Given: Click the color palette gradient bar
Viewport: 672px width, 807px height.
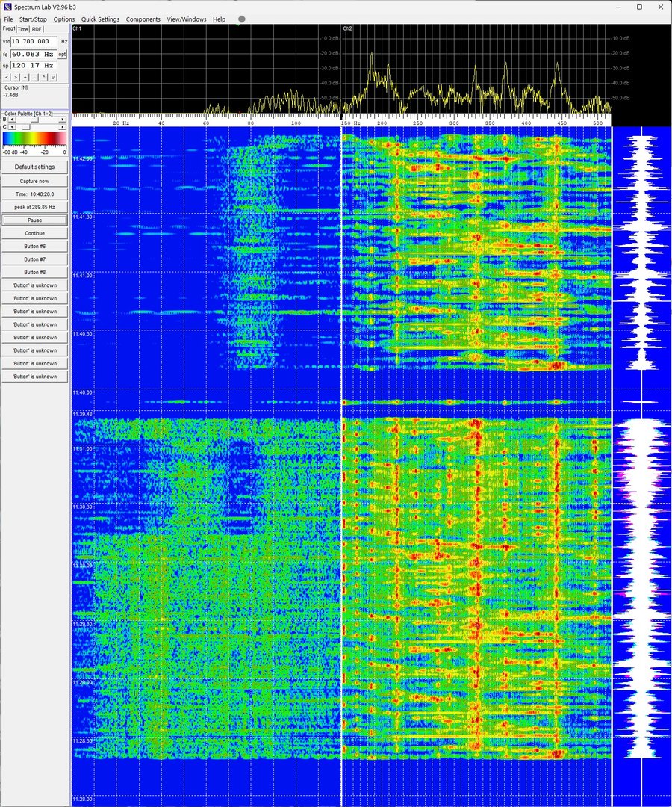Looking at the screenshot, I should tap(34, 138).
